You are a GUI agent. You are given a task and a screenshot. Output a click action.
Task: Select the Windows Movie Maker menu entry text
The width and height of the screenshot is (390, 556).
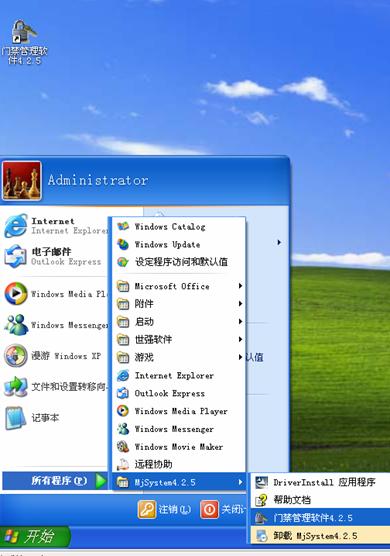pyautogui.click(x=179, y=447)
